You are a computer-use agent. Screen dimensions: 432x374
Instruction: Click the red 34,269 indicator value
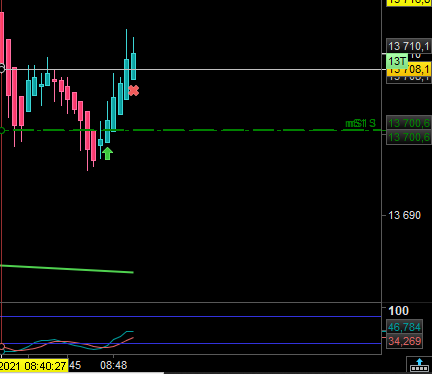pos(404,341)
